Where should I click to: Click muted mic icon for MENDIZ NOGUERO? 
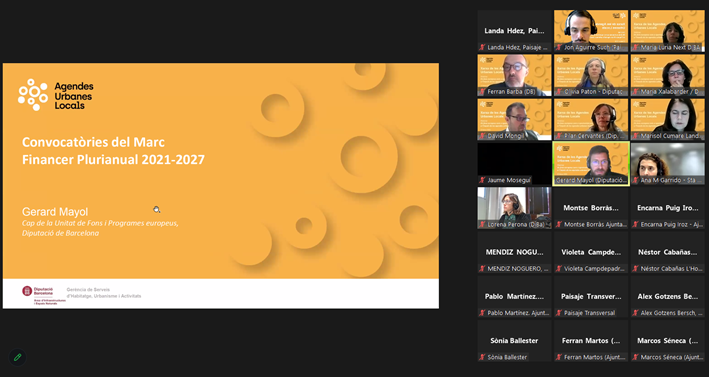[482, 269]
